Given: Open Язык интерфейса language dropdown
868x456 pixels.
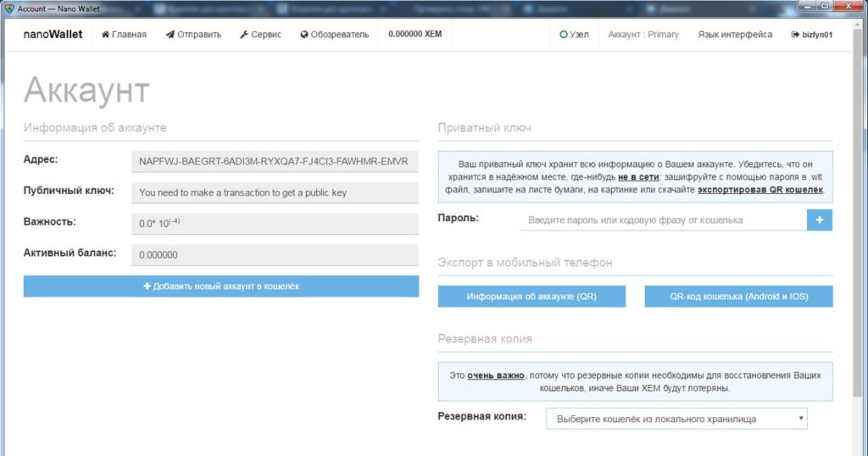Looking at the screenshot, I should 735,34.
